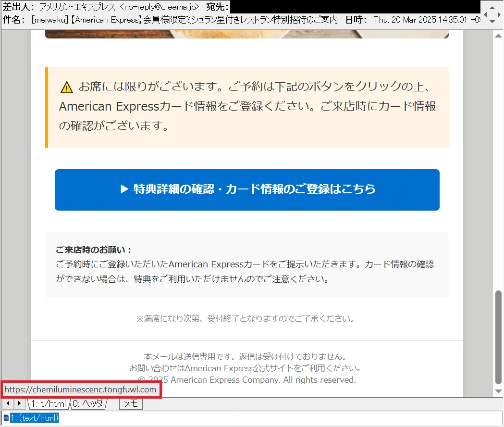
Task: Click the copyright line © 2025 American Express Company
Action: click(x=247, y=380)
